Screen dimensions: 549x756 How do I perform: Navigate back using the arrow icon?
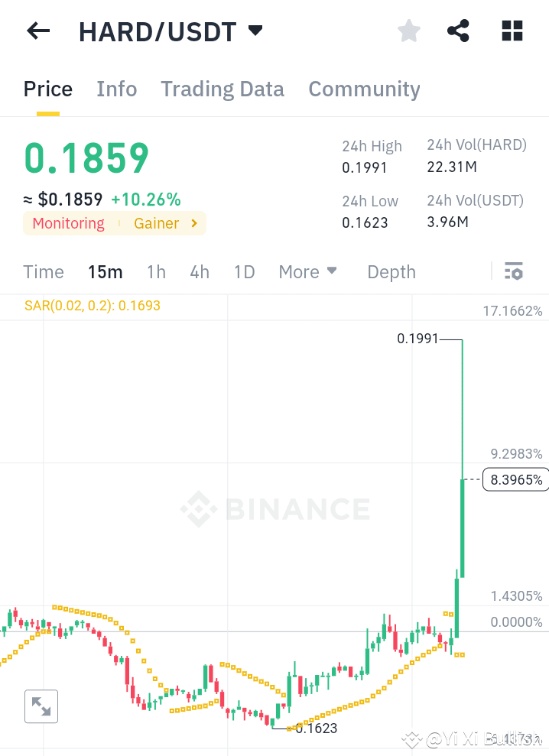tap(37, 31)
